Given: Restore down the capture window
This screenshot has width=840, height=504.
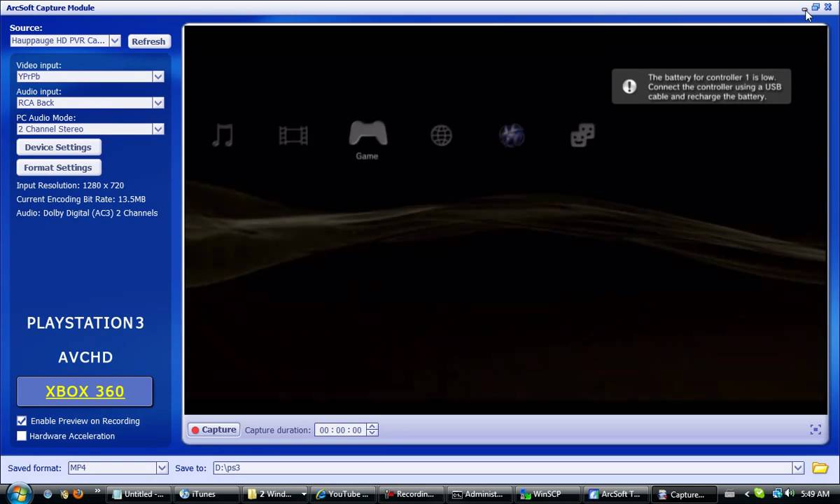Looking at the screenshot, I should click(815, 7).
